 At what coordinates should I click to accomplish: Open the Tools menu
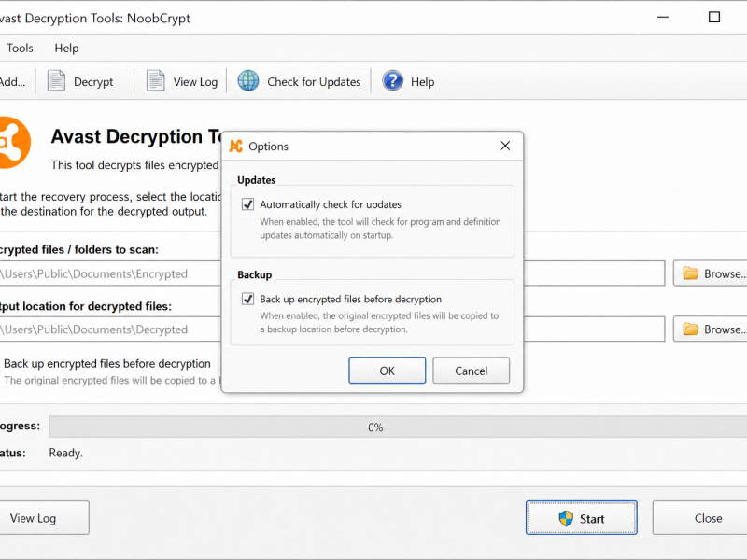click(x=20, y=49)
